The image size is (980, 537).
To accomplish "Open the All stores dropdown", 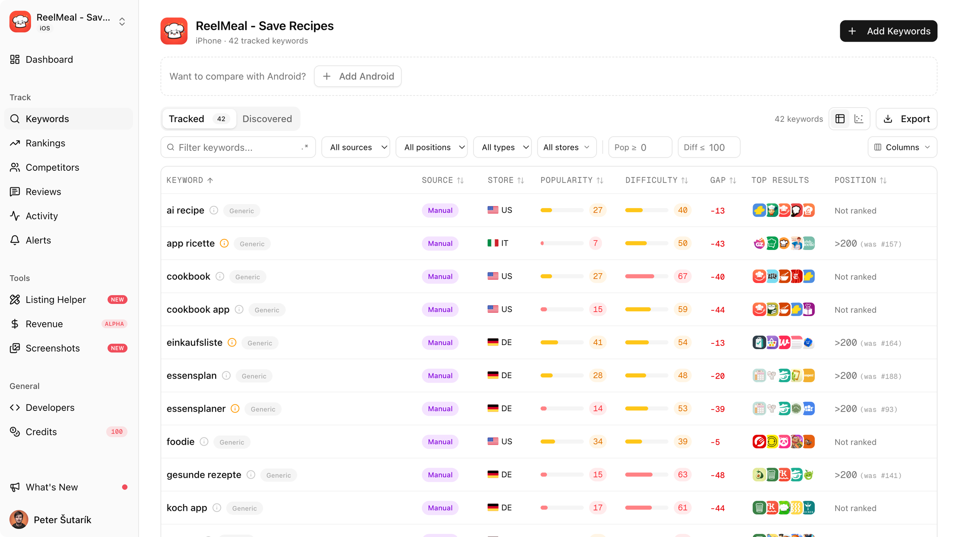I will pos(567,147).
